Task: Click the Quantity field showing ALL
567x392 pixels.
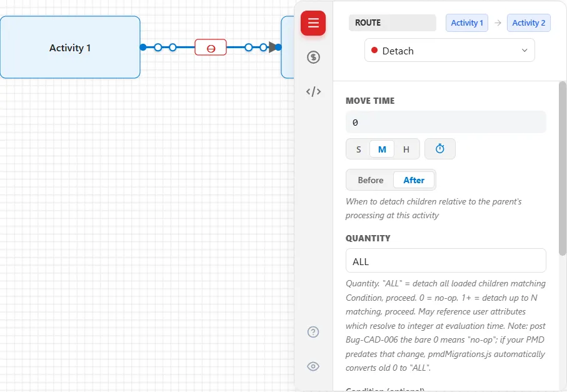Action: 446,261
